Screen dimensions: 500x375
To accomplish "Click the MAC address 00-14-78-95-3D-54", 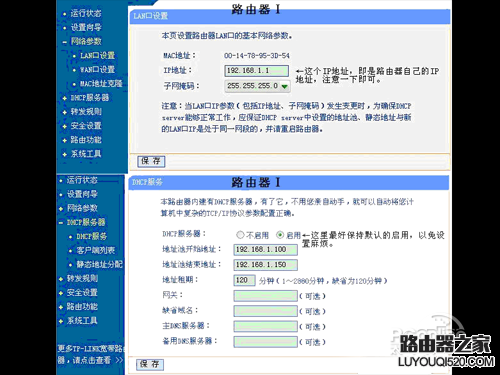I will (x=257, y=56).
